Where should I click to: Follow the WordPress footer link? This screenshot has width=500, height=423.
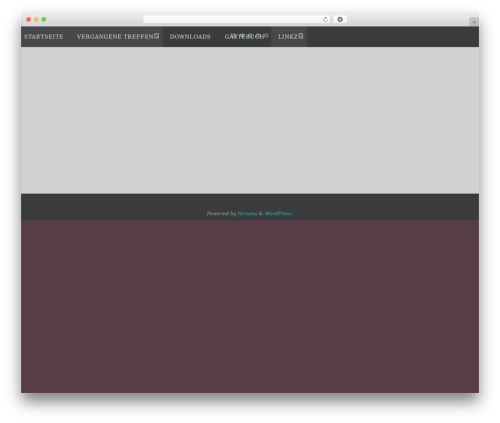tap(279, 213)
